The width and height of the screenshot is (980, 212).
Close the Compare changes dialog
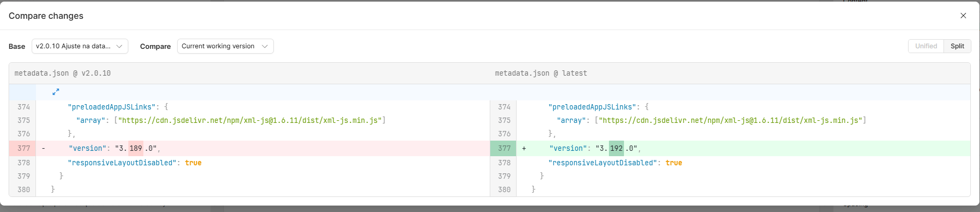963,16
